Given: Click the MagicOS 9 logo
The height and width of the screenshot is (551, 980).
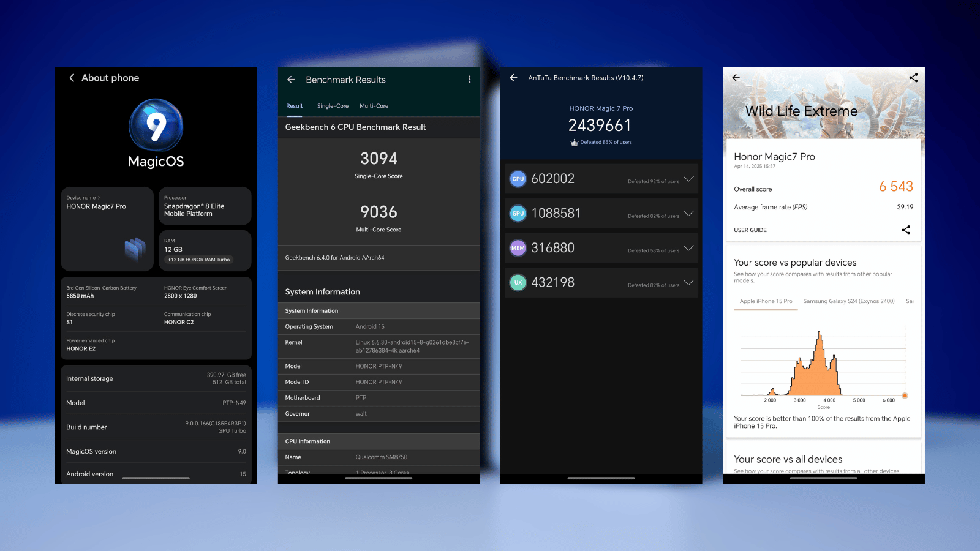Looking at the screenshot, I should pyautogui.click(x=156, y=126).
